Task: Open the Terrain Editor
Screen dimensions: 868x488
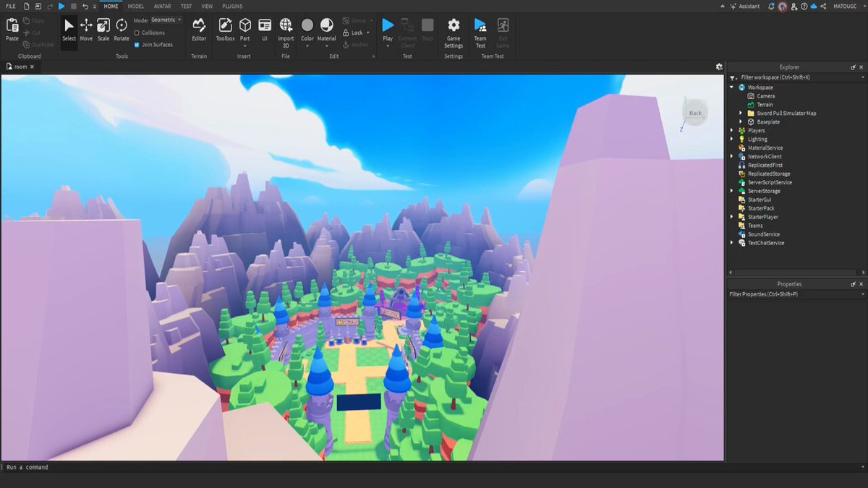Action: [199, 30]
